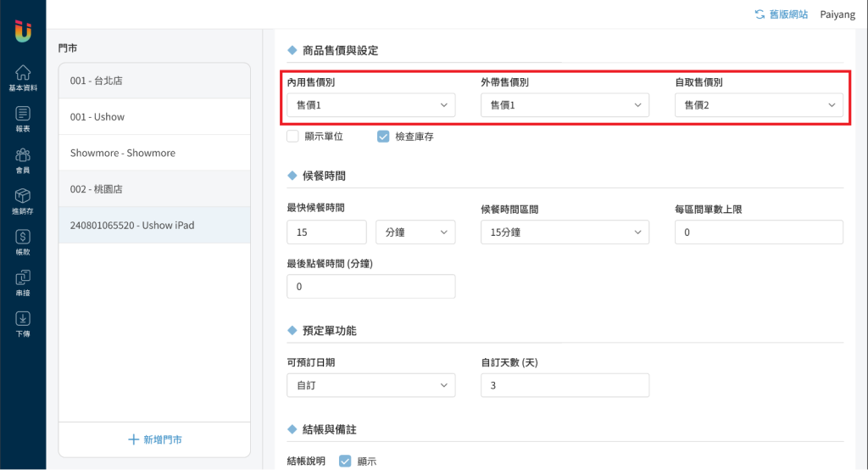Select store 001 - 台北店
The height and width of the screenshot is (470, 868).
[154, 81]
